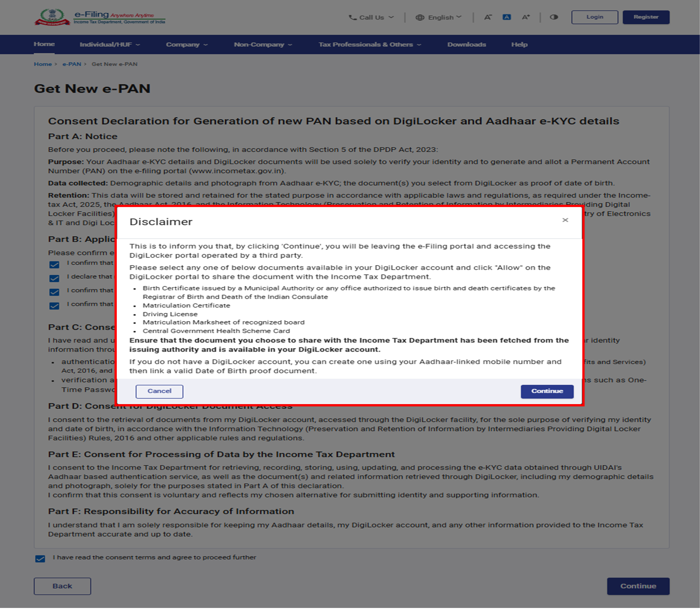Increase font size with the A+ icon

[526, 17]
